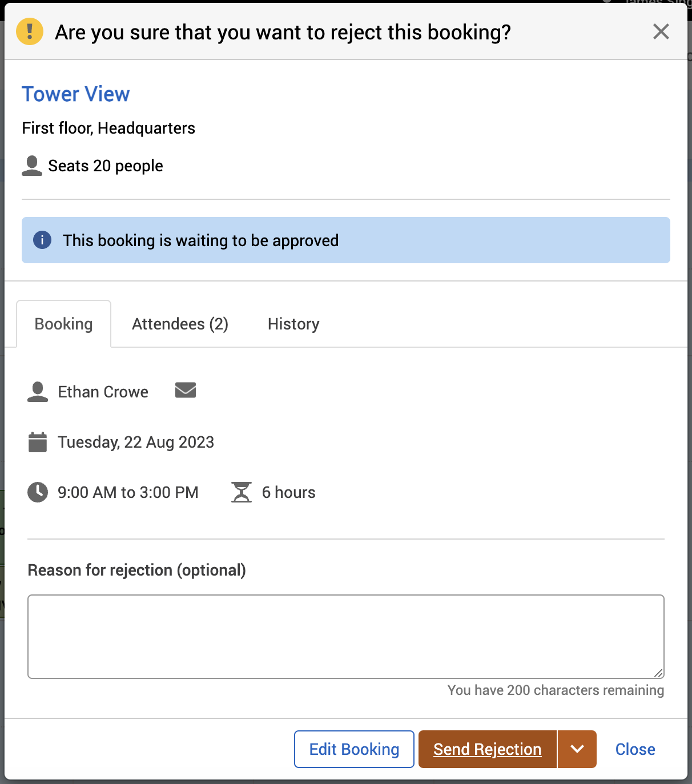Close the dialog with the X icon
Viewport: 692px width, 784px height.
[661, 32]
